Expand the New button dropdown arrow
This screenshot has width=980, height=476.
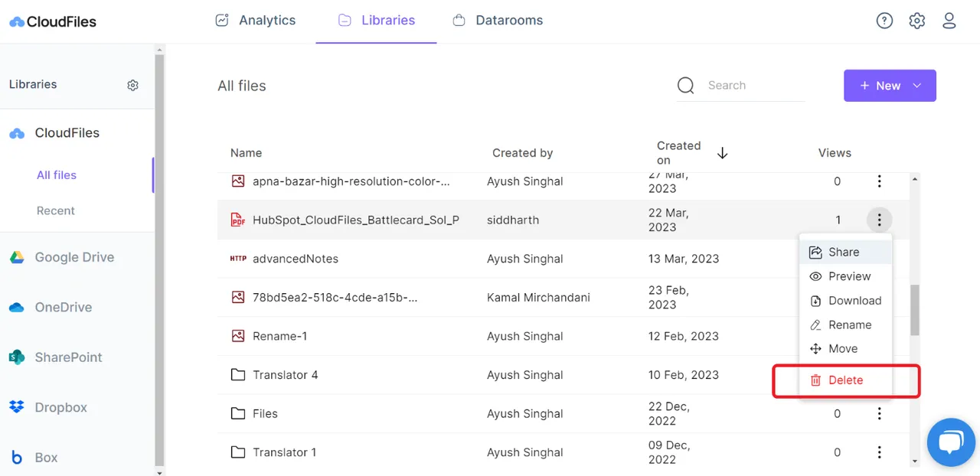coord(916,86)
